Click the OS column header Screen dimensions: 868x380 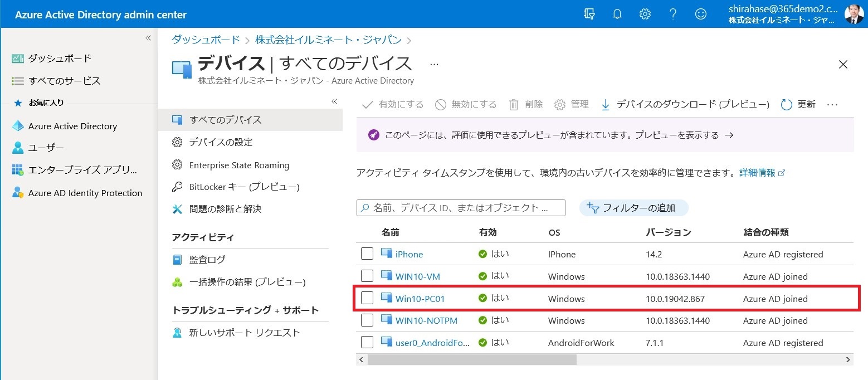(554, 232)
